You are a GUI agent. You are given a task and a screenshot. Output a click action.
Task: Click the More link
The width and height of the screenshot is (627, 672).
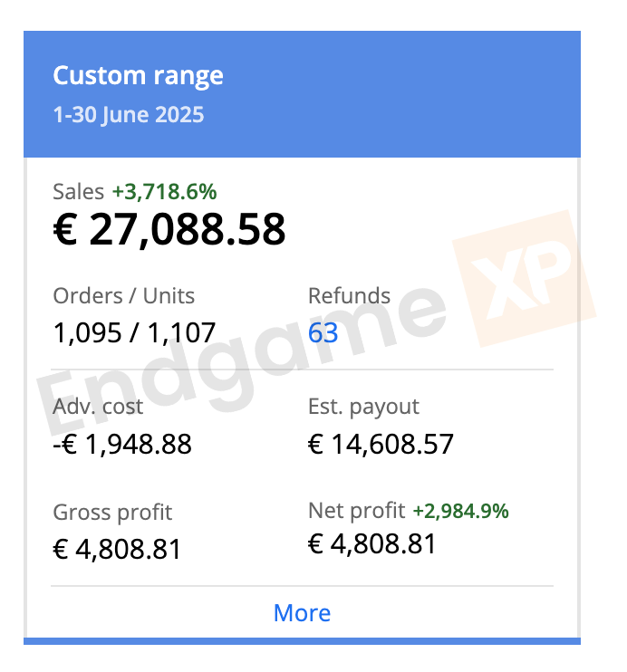click(x=302, y=613)
